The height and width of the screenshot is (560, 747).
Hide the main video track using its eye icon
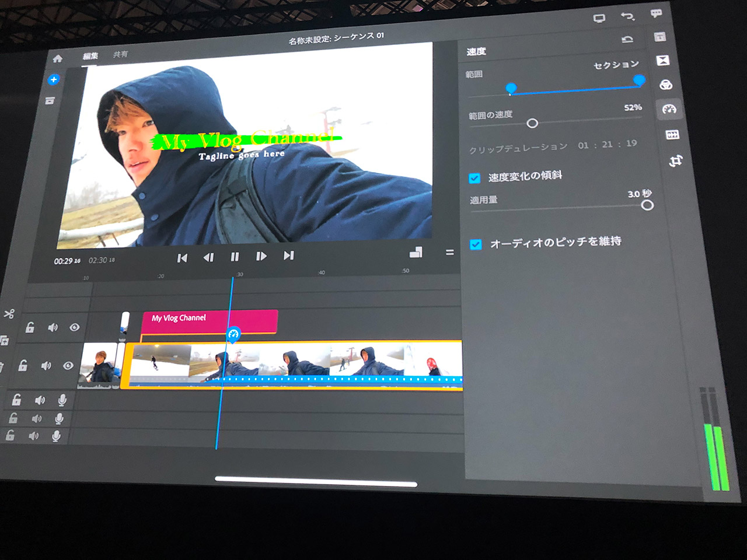point(68,366)
